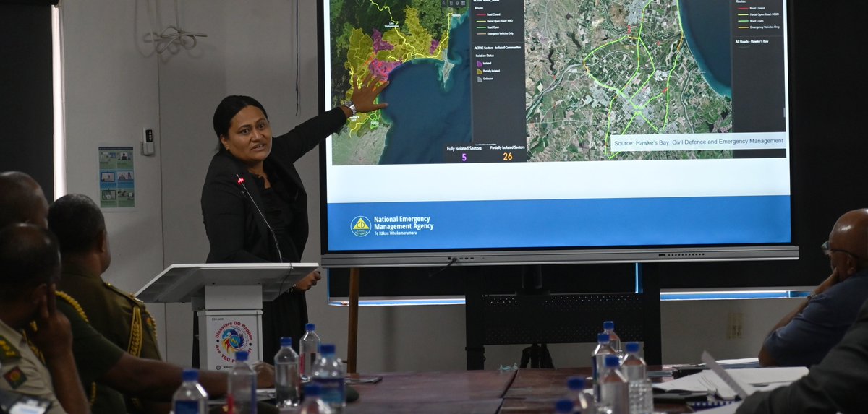The height and width of the screenshot is (414, 868).
Task: Click Road Closed in the right map legend
Action: coord(757,8)
